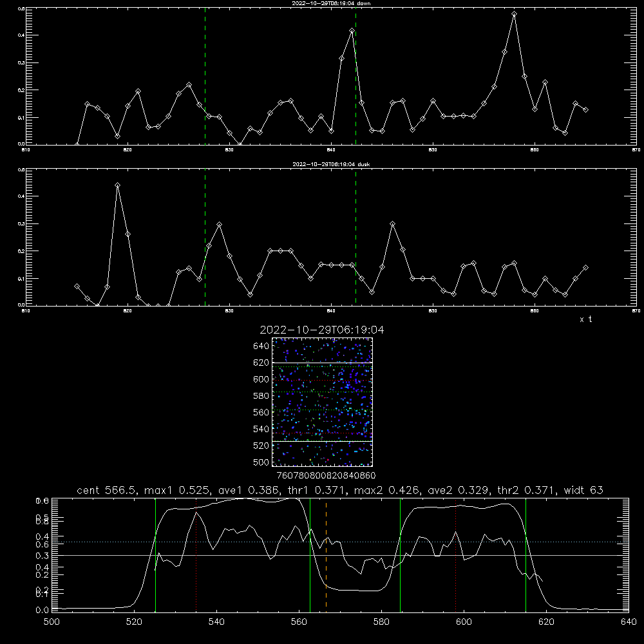Click the 'max1 0.525' value in the stats line
The height and width of the screenshot is (644, 644).
pos(176,490)
